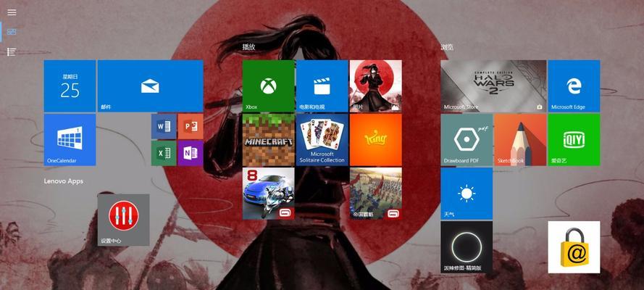Screen dimensions: 644x290
Task: Launch the photo editor ring tile
Action: 467,247
